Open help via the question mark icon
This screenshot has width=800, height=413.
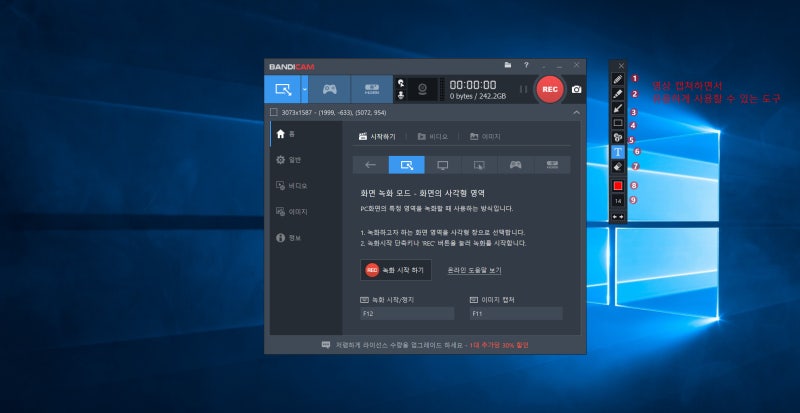[x=526, y=65]
